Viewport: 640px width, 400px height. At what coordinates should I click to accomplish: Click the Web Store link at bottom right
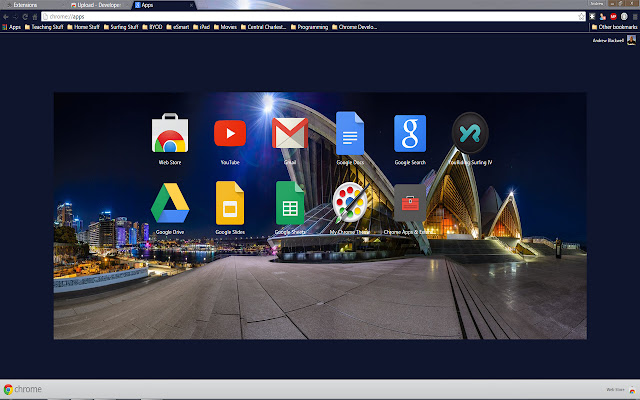pyautogui.click(x=616, y=390)
